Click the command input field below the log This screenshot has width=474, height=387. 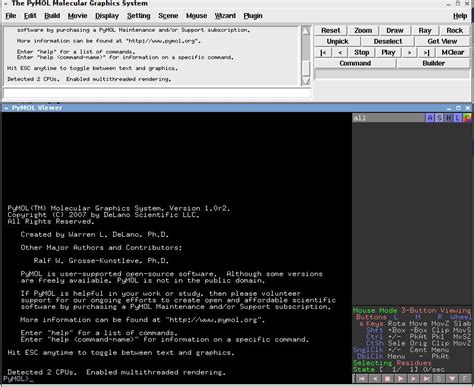coord(157,93)
